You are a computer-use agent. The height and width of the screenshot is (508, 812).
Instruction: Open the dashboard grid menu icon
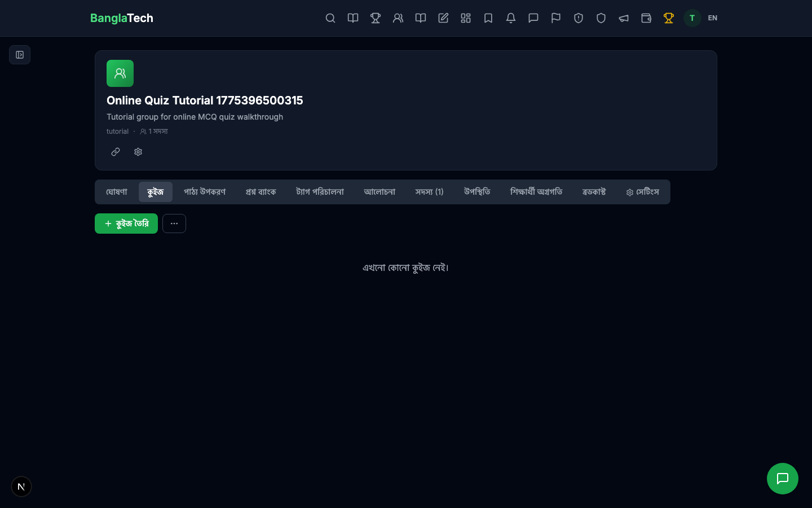(466, 18)
